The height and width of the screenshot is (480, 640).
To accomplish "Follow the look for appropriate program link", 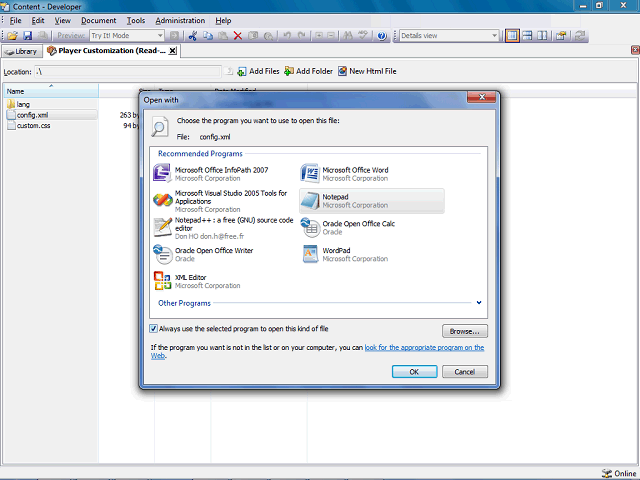I will point(424,347).
